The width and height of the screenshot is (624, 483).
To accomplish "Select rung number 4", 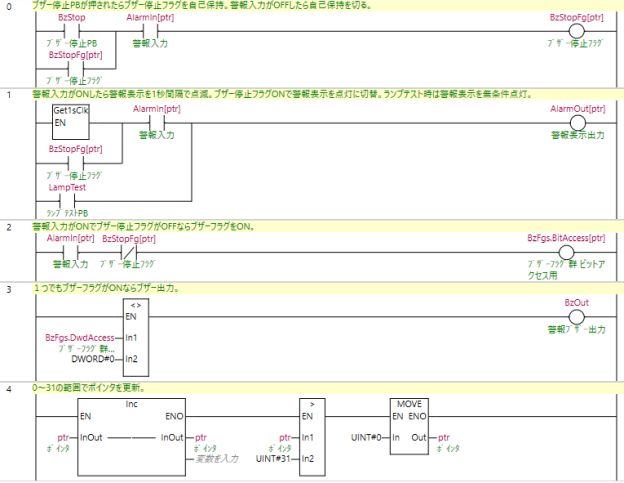I will [9, 389].
